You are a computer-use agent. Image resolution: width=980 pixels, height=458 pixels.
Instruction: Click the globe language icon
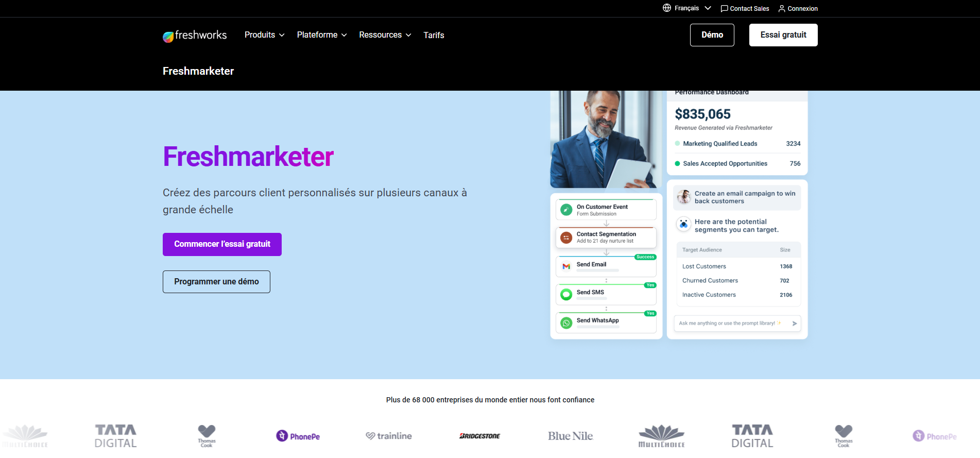point(667,8)
